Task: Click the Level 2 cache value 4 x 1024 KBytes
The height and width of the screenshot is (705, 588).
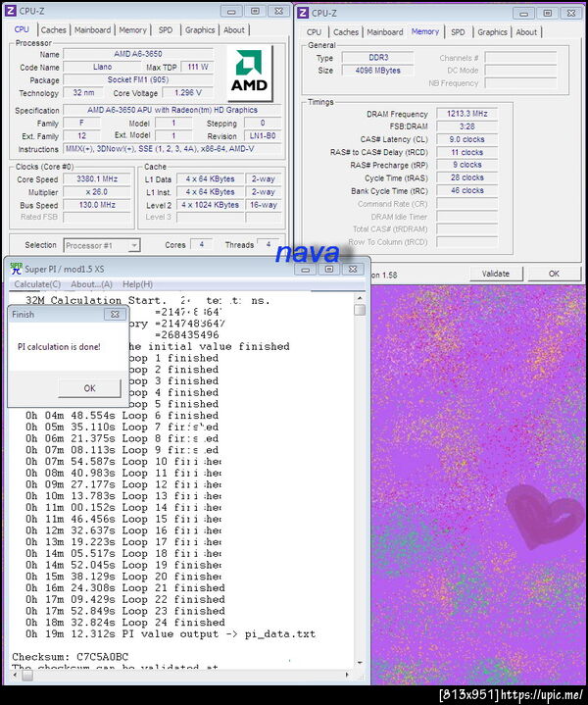Action: pyautogui.click(x=210, y=205)
